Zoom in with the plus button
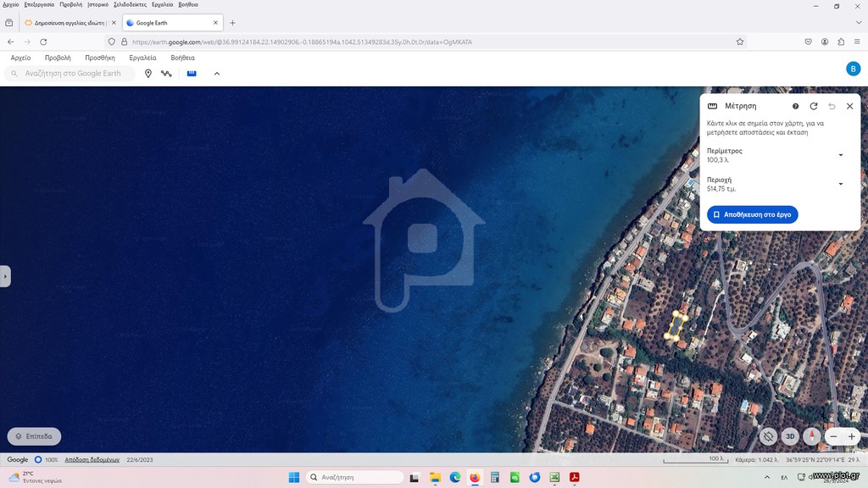The height and width of the screenshot is (488, 868). click(851, 436)
